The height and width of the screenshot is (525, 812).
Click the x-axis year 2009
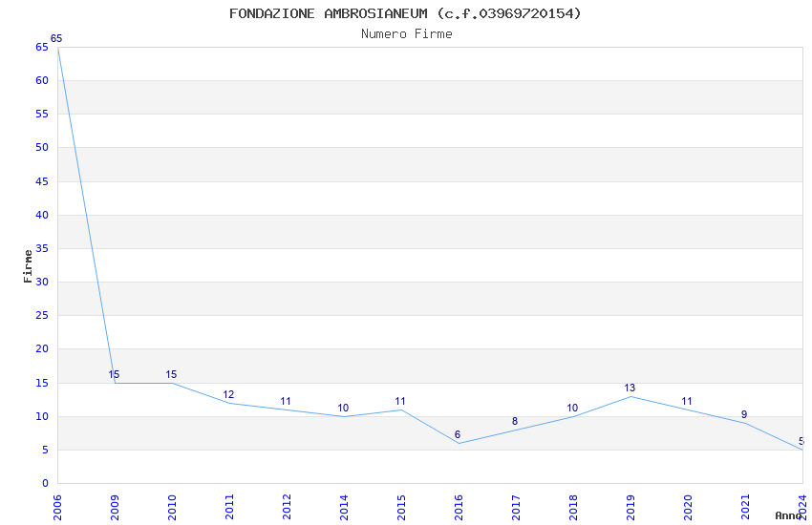[115, 507]
